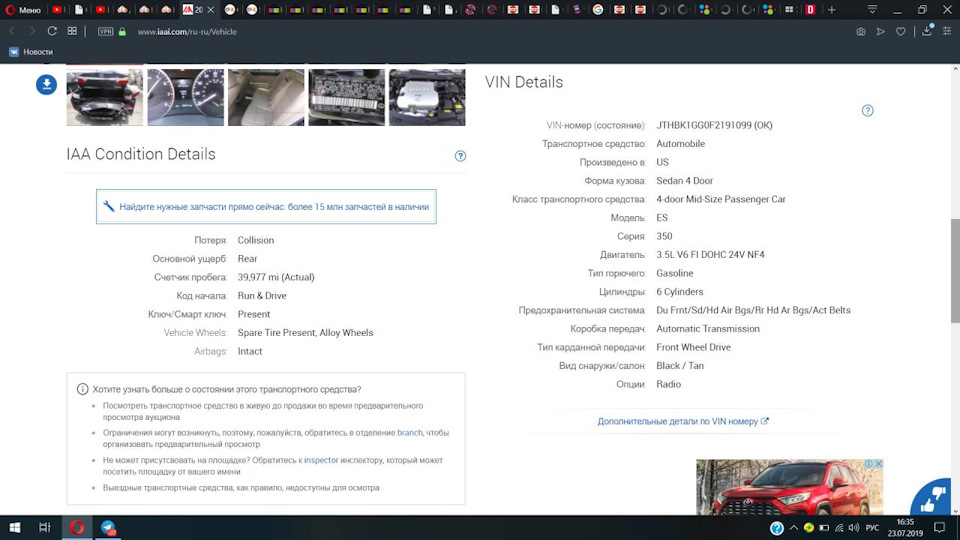Switch the РУС input language indicator
The image size is (960, 540).
(872, 528)
